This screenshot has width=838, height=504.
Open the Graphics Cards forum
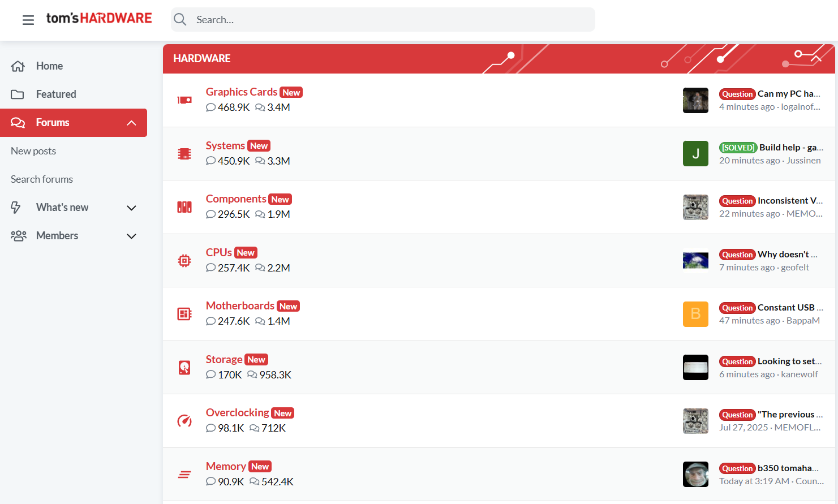242,92
